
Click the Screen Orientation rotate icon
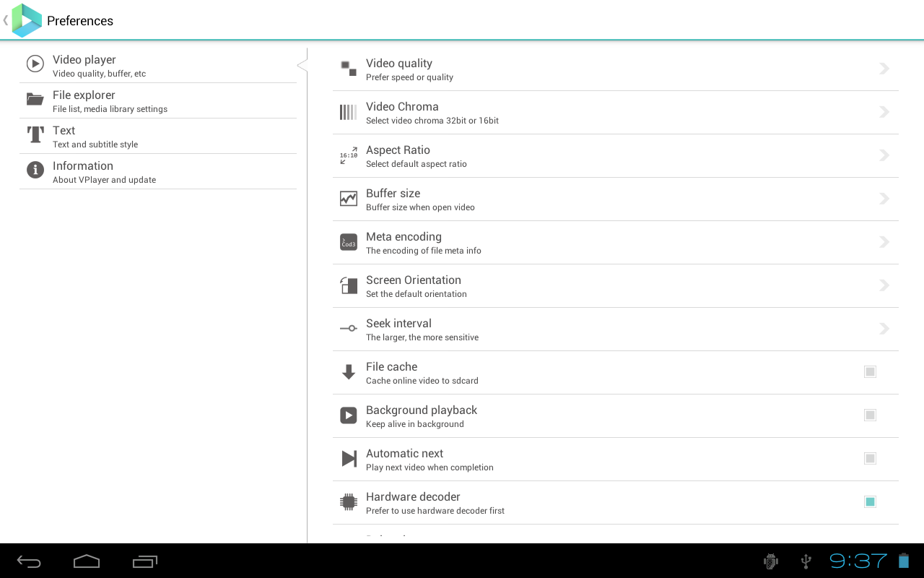348,285
